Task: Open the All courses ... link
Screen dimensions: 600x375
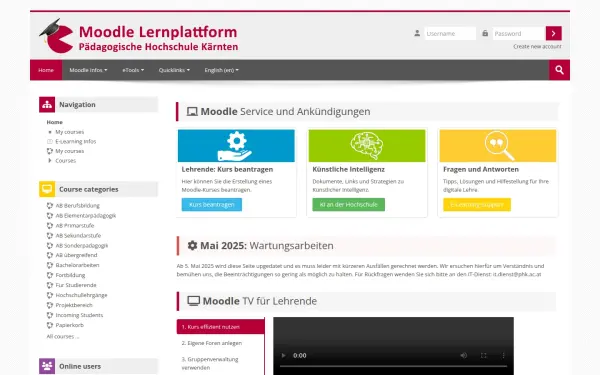Action: point(63,336)
